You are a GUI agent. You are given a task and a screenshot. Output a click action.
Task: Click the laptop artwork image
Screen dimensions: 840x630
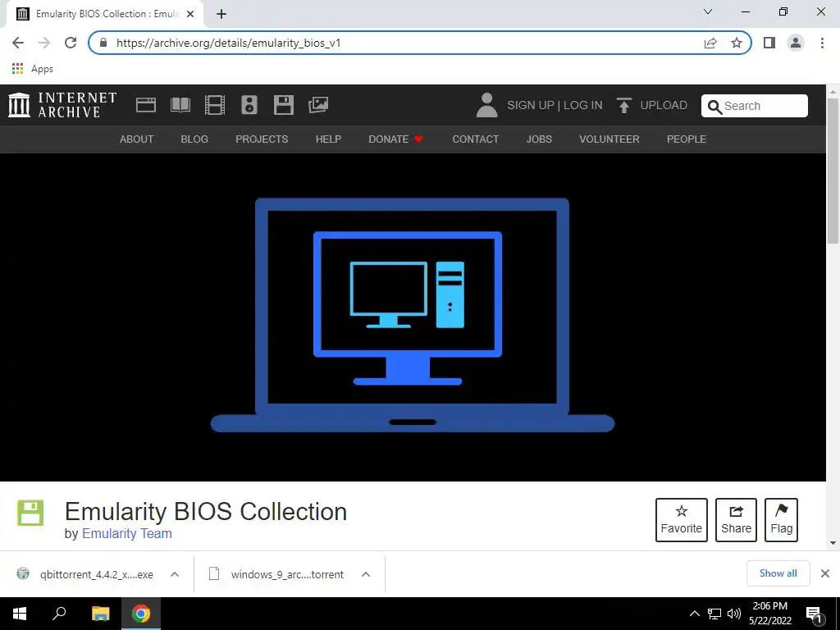[x=413, y=315]
